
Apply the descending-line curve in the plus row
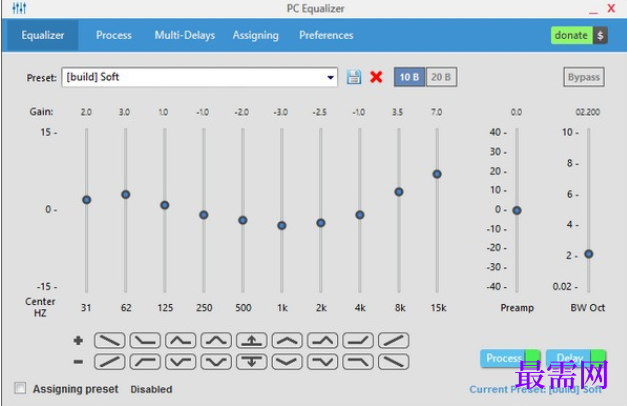pos(110,340)
